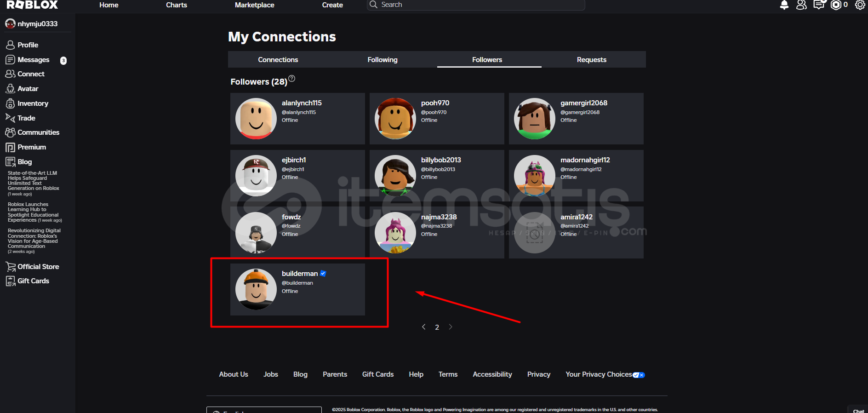Open Communities from the sidebar
This screenshot has height=413, width=868.
pyautogui.click(x=38, y=132)
